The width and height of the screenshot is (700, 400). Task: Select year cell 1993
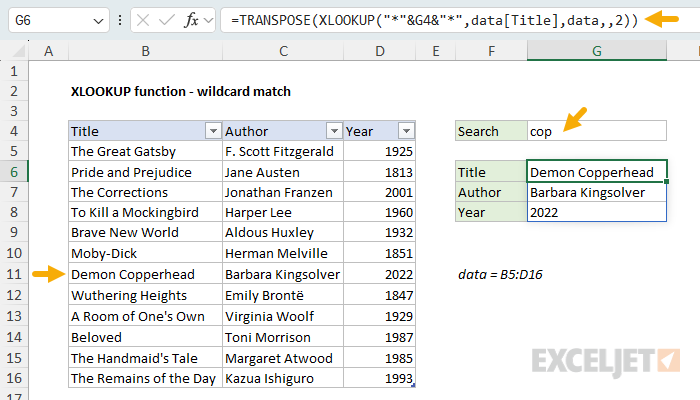point(379,378)
